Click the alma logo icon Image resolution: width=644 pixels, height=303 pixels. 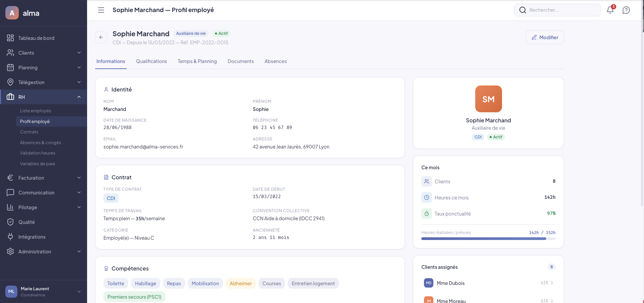click(x=12, y=13)
